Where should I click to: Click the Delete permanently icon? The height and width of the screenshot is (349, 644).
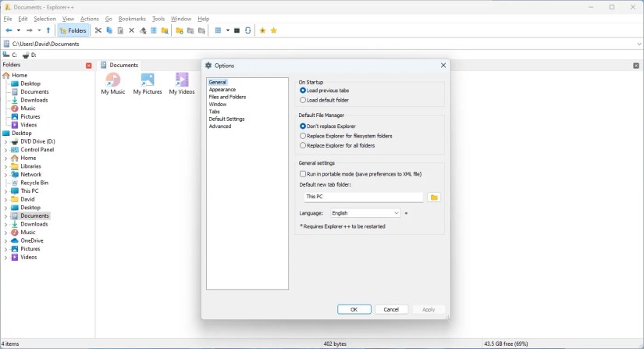[143, 30]
